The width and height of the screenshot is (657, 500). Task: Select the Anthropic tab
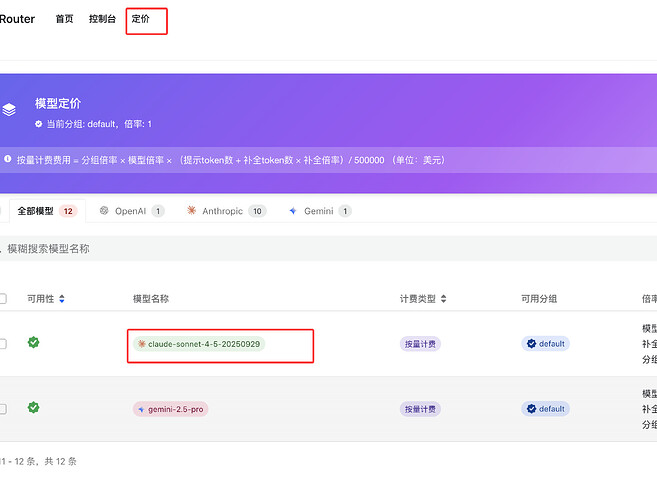pyautogui.click(x=226, y=211)
